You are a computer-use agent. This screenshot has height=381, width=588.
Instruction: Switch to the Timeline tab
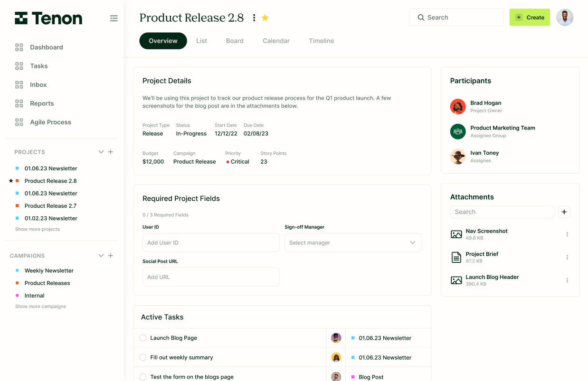(x=321, y=41)
